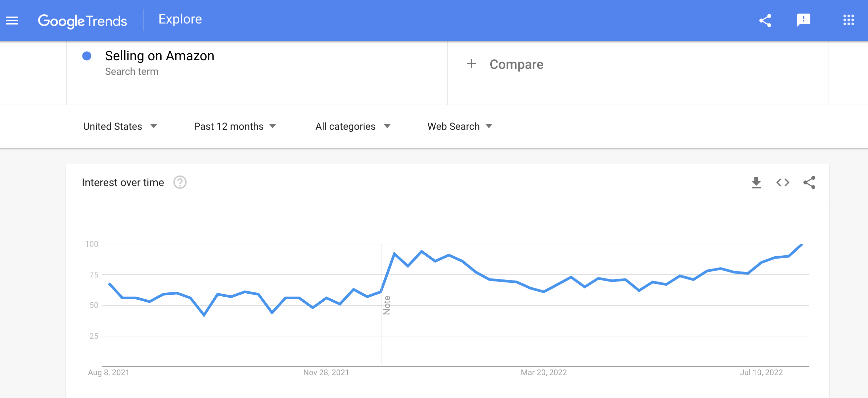Open the Google apps grid
This screenshot has width=868, height=398.
coord(848,20)
